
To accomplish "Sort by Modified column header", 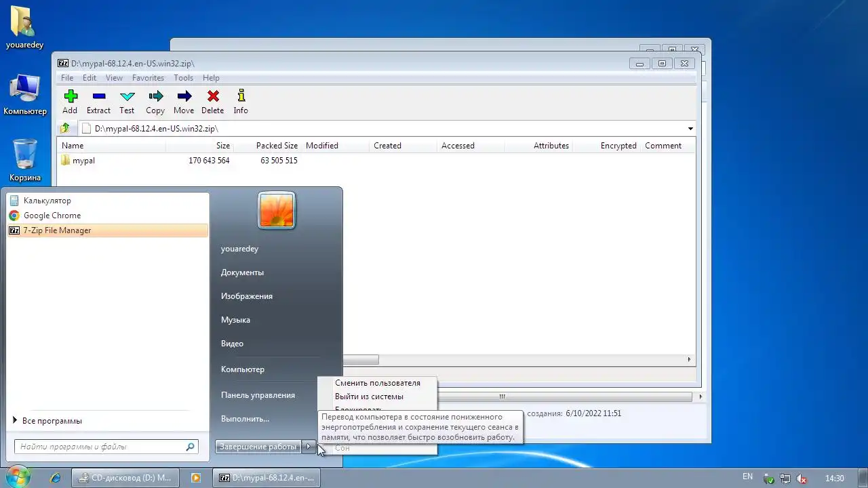I will 336,146.
